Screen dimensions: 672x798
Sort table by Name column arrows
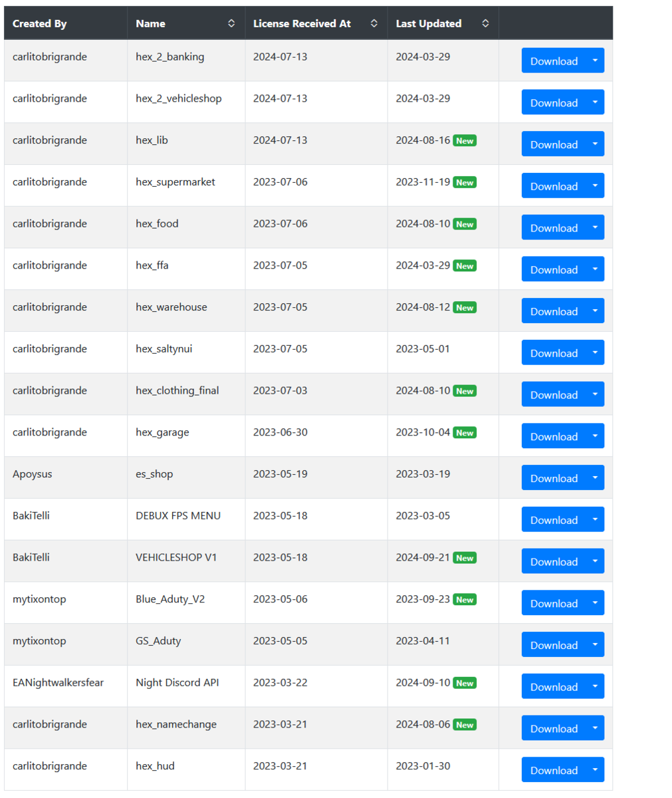(x=231, y=23)
